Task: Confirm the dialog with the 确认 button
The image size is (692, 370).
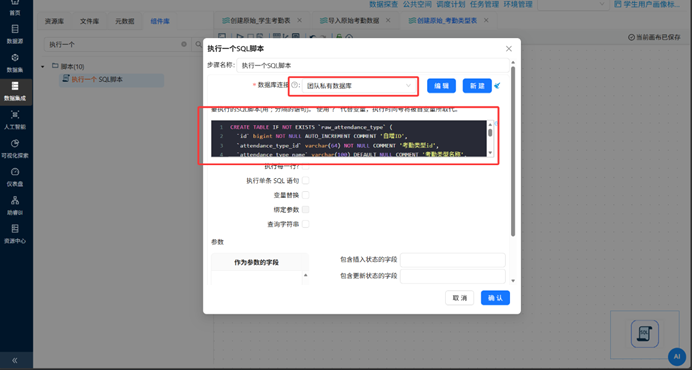Action: coord(495,298)
